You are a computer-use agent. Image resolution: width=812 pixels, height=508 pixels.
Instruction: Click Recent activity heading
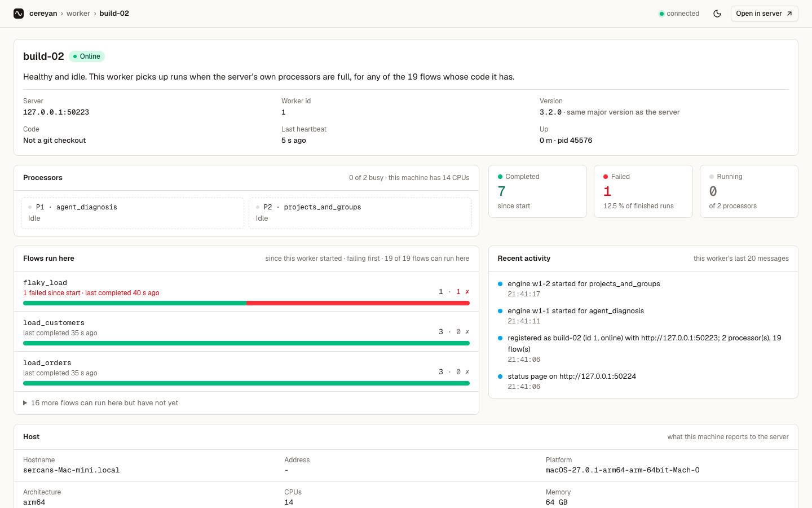[x=524, y=259]
